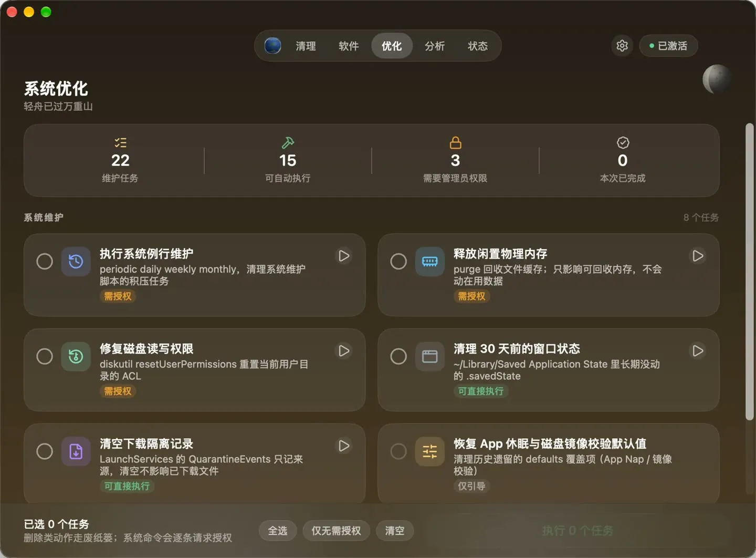Screen dimensions: 756x558
Task: Select the 清理 30 天前的窗口状态 task checkbox
Action: click(398, 357)
